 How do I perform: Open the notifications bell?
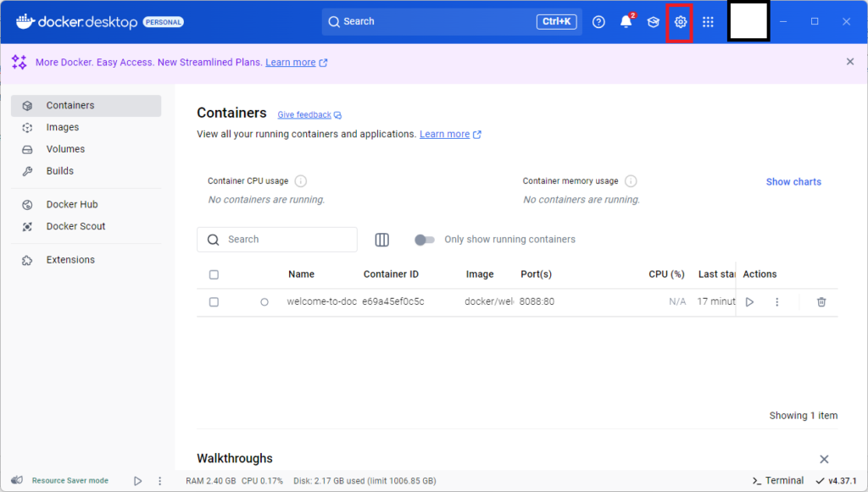[626, 21]
